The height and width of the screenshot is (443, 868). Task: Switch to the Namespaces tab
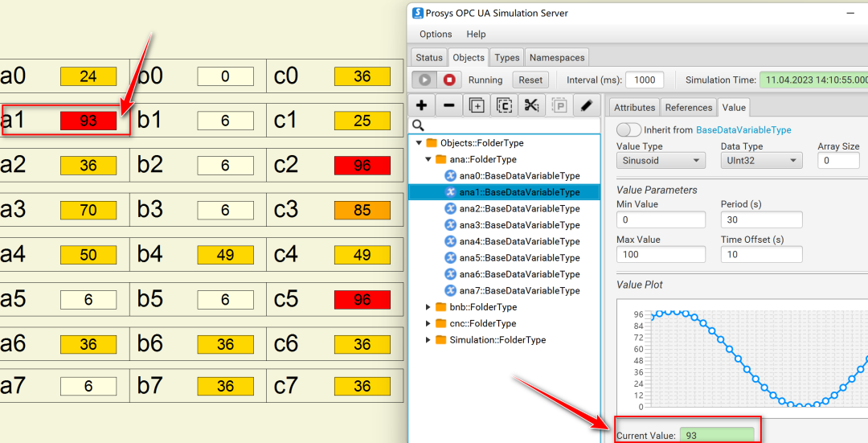tap(557, 58)
